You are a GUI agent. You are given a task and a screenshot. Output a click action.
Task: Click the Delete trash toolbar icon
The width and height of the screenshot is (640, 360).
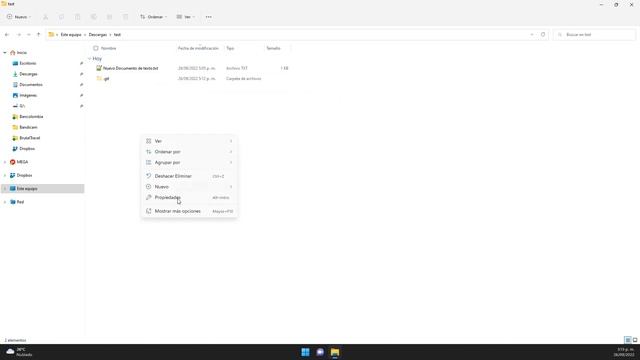(125, 17)
